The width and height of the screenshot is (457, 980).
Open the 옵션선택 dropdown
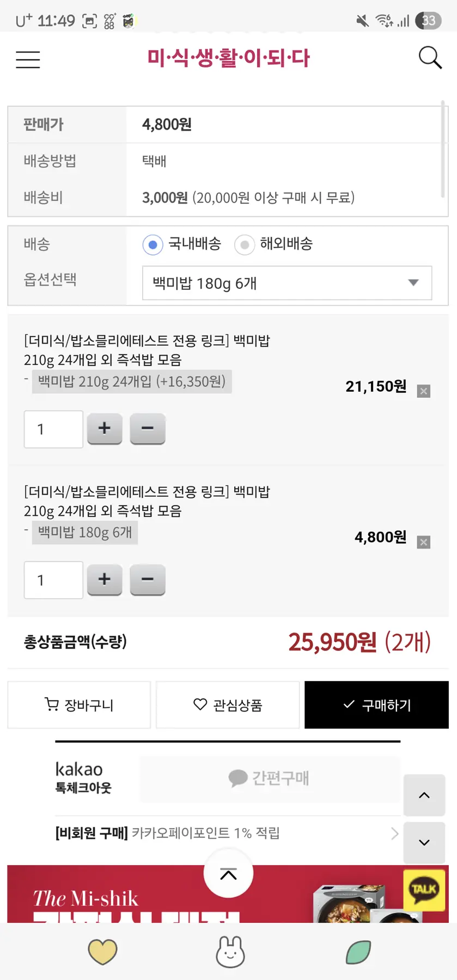[287, 283]
